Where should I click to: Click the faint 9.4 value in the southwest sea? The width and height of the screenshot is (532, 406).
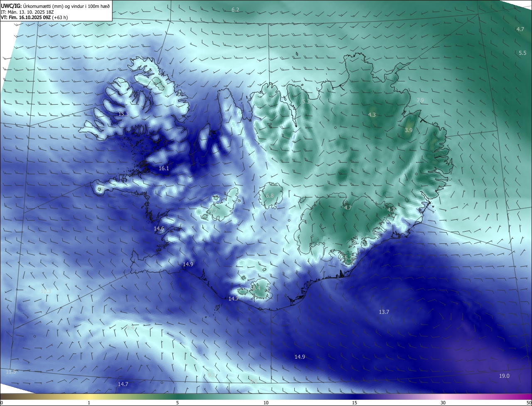[130, 328]
